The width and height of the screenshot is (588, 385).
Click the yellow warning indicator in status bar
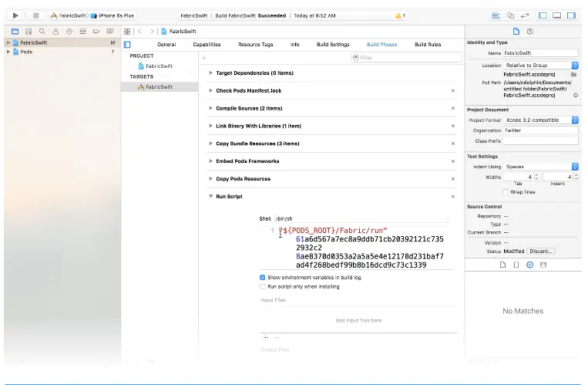400,15
